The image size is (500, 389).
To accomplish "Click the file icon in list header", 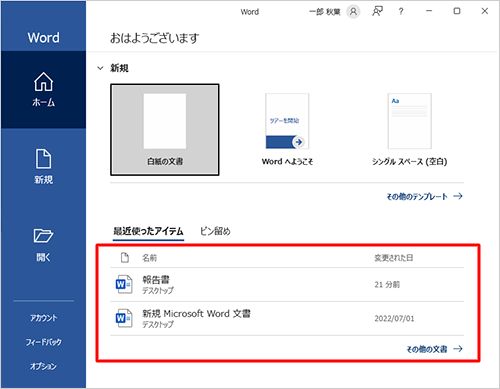I will tap(125, 257).
